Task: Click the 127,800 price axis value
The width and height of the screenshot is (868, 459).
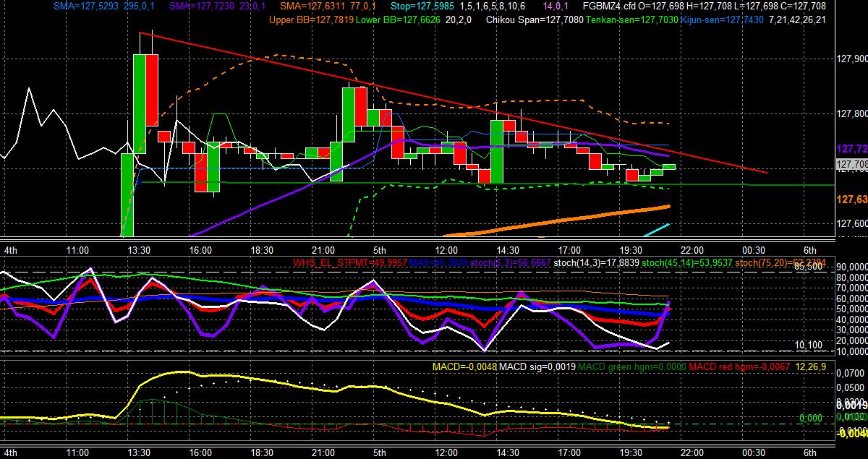Action: coord(851,113)
